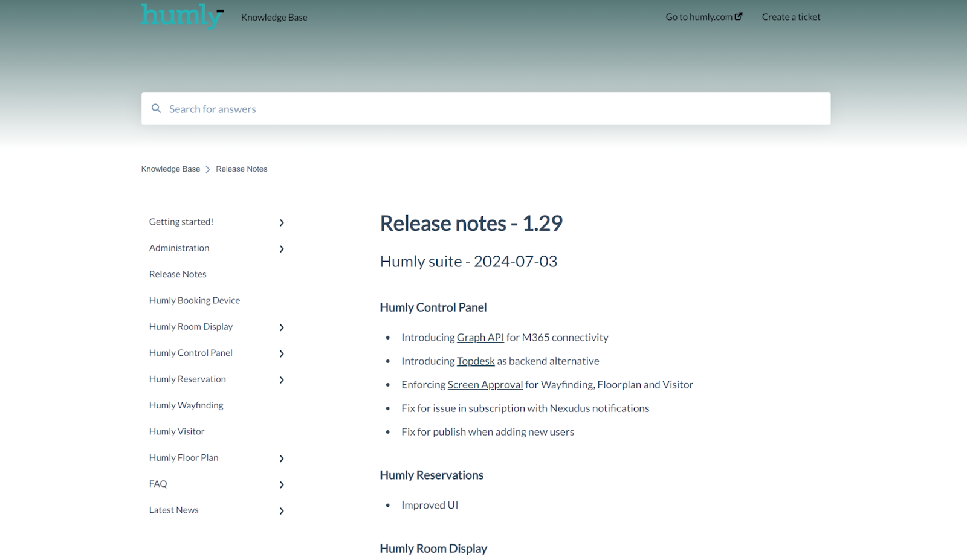This screenshot has width=967, height=560.
Task: Follow the Graph API link
Action: point(480,338)
